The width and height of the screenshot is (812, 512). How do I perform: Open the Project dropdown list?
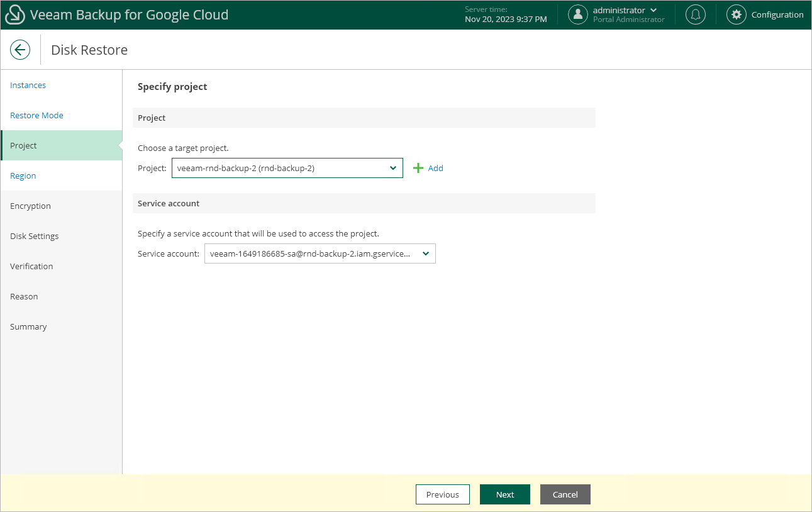(287, 168)
